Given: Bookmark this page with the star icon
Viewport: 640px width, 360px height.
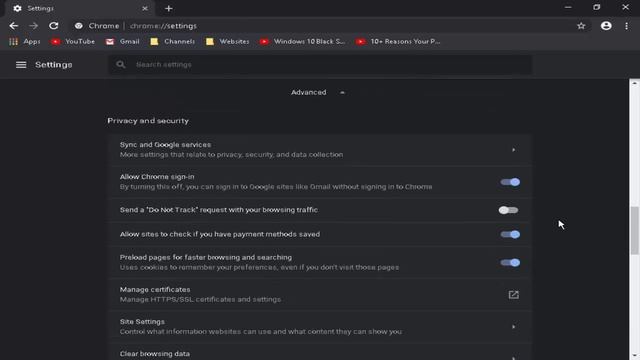Looking at the screenshot, I should (x=581, y=26).
